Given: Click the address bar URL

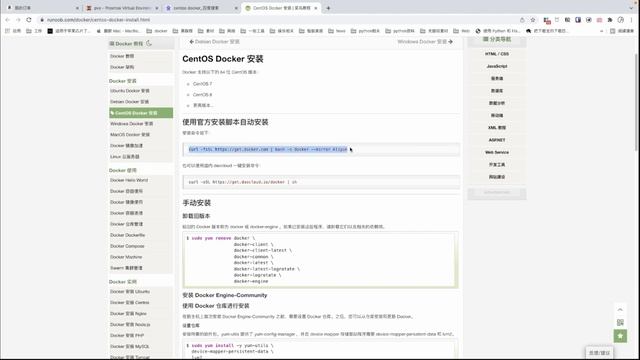Looking at the screenshot, I should [x=98, y=20].
